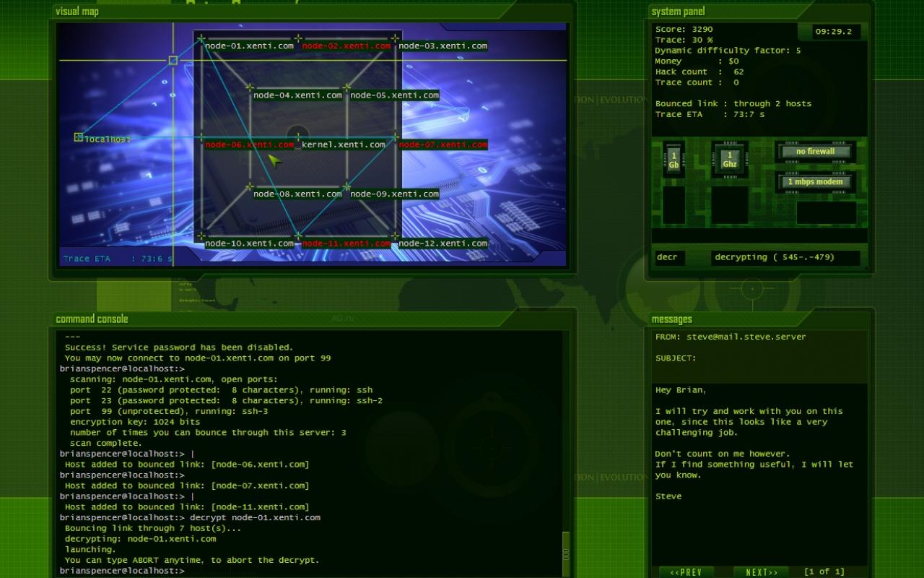Go to previous message with PREV

(686, 572)
